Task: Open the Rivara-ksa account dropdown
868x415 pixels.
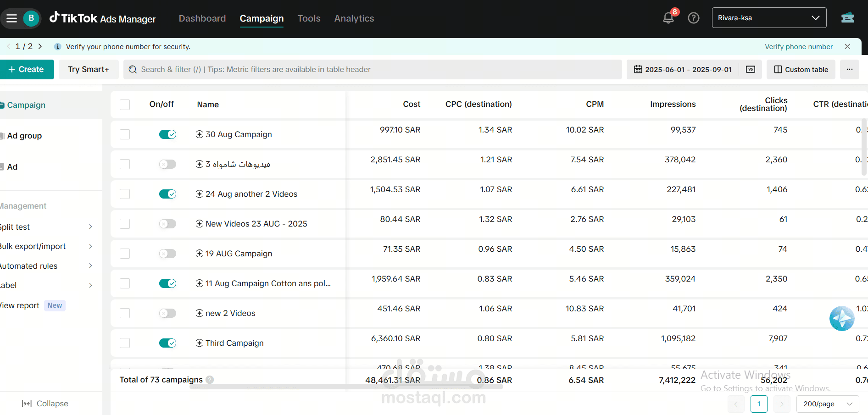Action: (x=769, y=18)
